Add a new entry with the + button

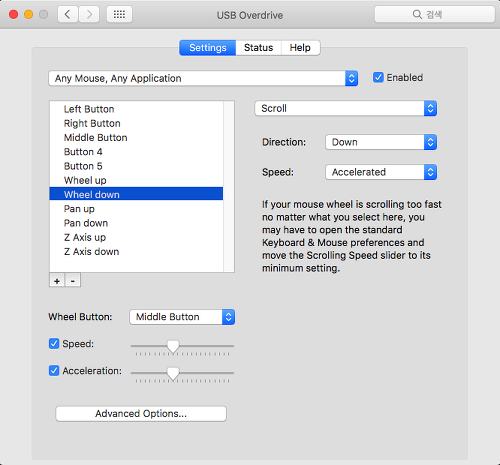pyautogui.click(x=57, y=281)
